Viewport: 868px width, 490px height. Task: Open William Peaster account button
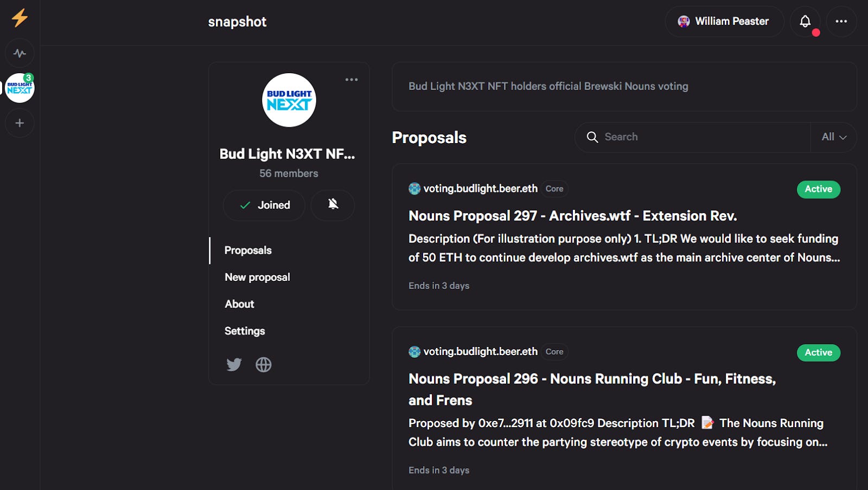click(x=724, y=22)
